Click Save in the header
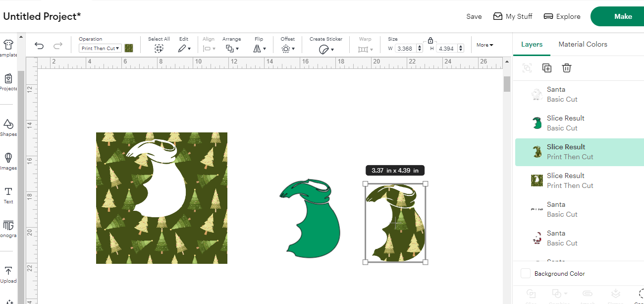 coord(474,16)
